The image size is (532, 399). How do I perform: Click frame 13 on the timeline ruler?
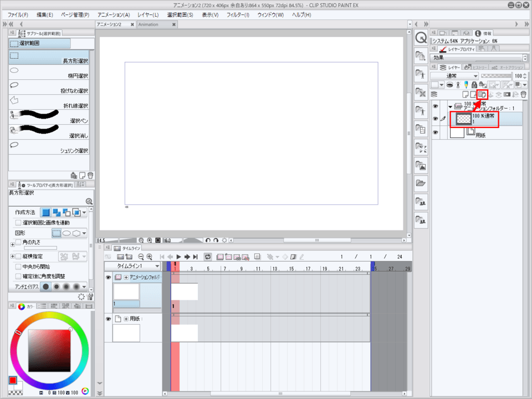pyautogui.click(x=274, y=268)
